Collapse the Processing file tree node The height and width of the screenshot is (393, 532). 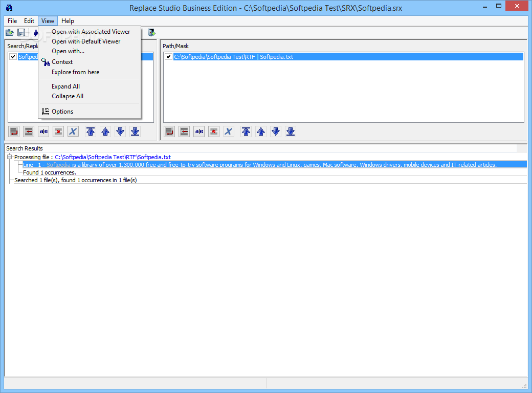point(10,157)
